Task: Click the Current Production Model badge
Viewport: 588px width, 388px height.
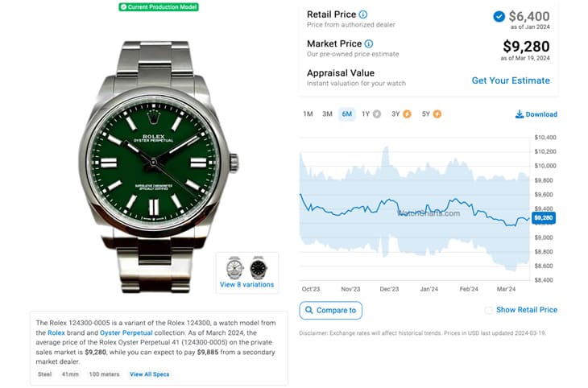Action: coord(159,6)
